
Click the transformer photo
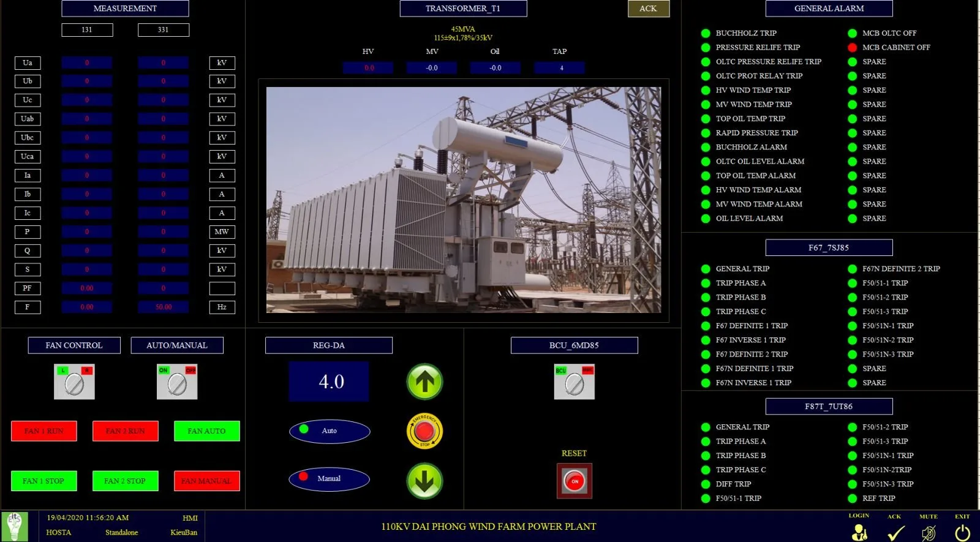[464, 200]
